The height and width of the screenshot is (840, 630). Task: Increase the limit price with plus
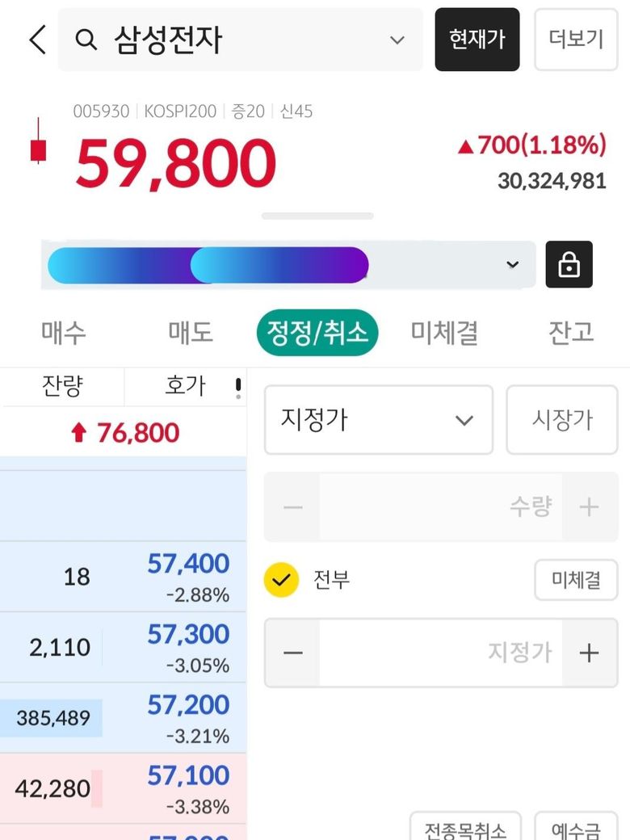point(590,653)
